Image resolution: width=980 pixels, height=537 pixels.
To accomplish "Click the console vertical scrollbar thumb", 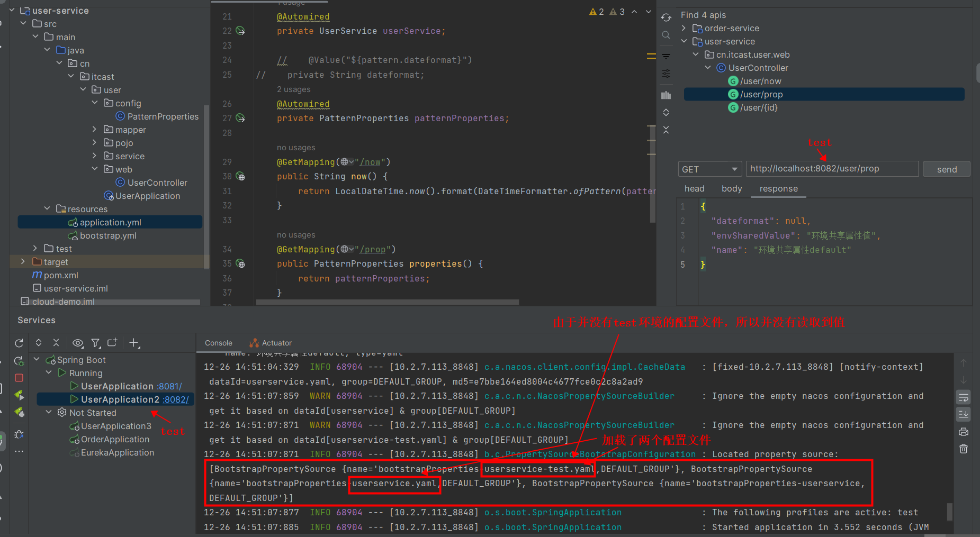I will (x=950, y=511).
